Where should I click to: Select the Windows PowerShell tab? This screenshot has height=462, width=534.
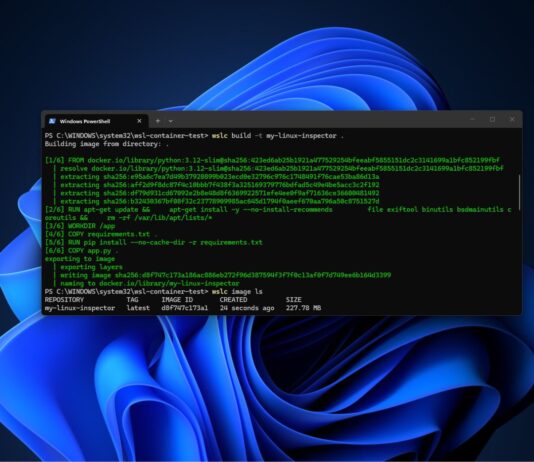click(x=96, y=121)
